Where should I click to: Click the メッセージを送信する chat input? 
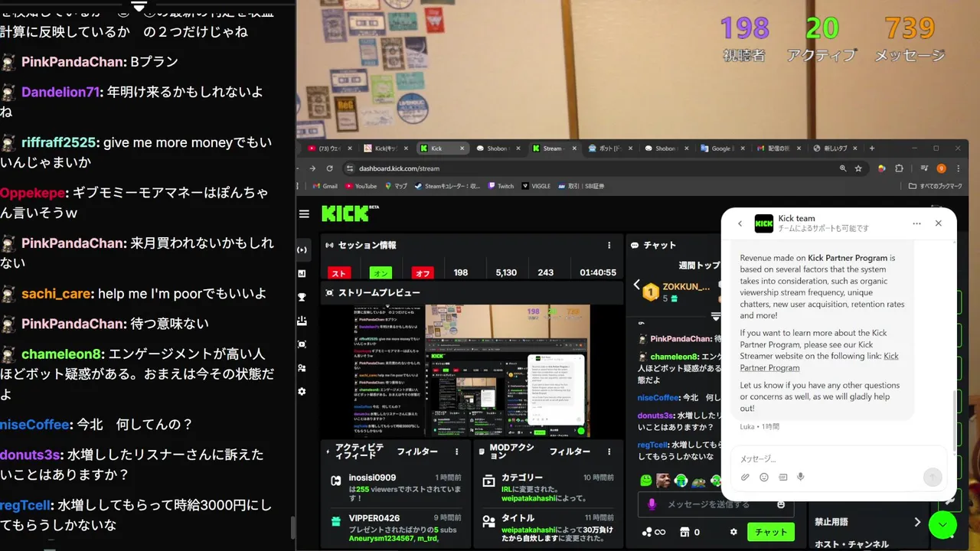717,504
